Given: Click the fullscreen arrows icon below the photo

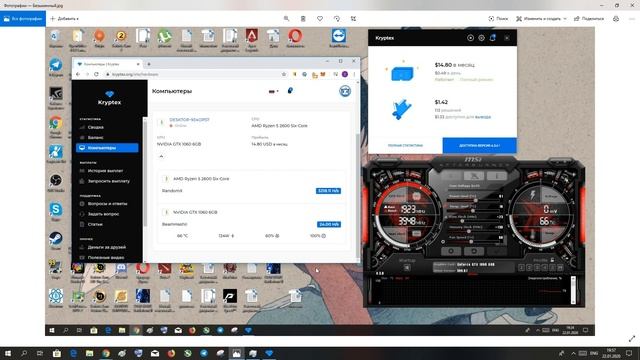Looking at the screenshot, I should (632, 338).
